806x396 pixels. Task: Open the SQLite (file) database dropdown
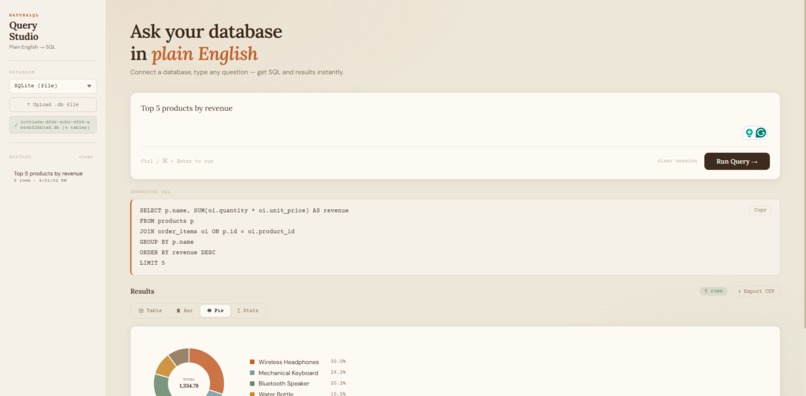53,86
